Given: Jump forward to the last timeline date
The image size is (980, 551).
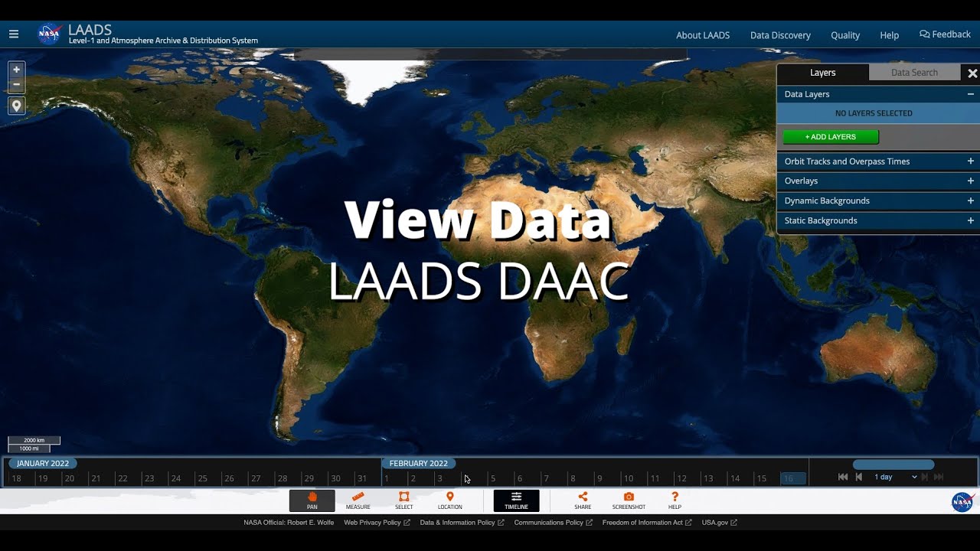Looking at the screenshot, I should [939, 477].
